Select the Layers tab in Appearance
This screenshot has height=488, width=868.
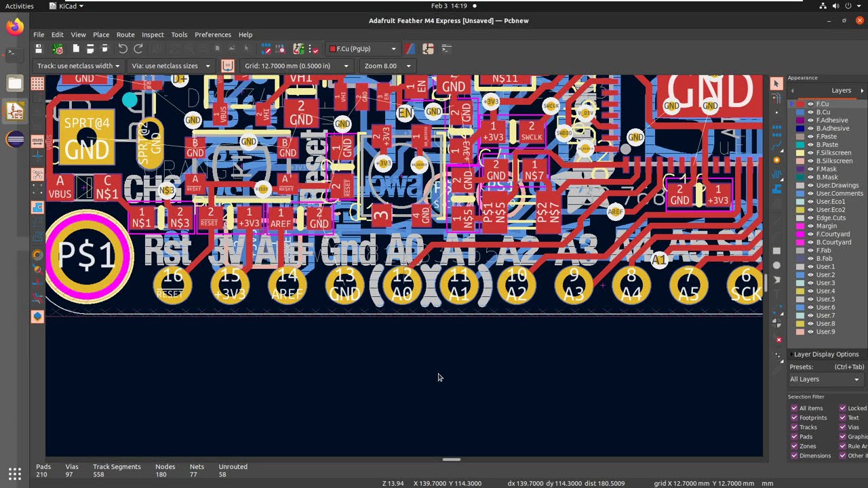coord(841,90)
